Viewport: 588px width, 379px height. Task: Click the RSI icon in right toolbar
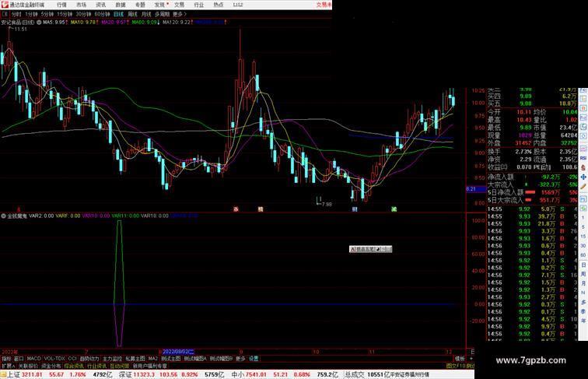(583, 158)
